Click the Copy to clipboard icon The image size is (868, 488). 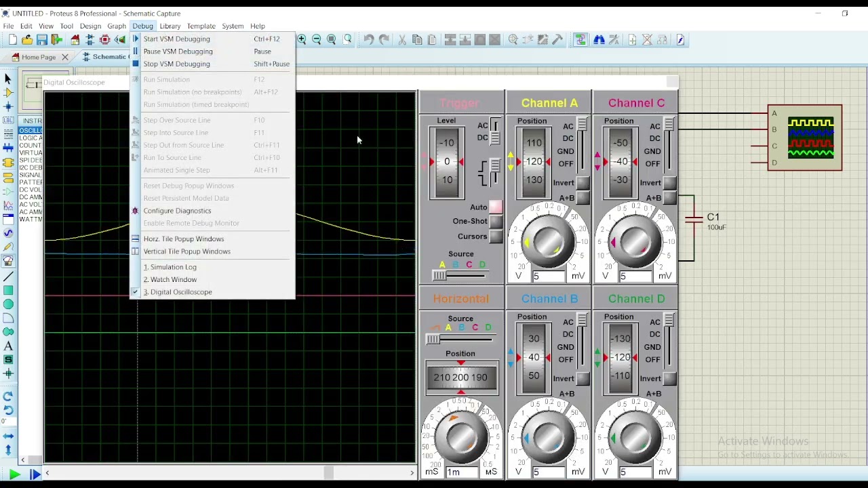[x=417, y=40]
